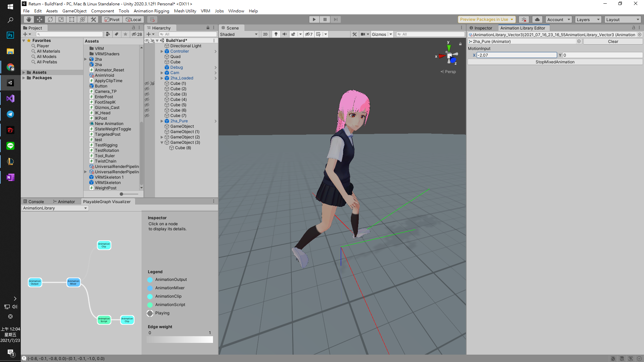Select the Move tool
This screenshot has width=644, height=362.
point(40,19)
